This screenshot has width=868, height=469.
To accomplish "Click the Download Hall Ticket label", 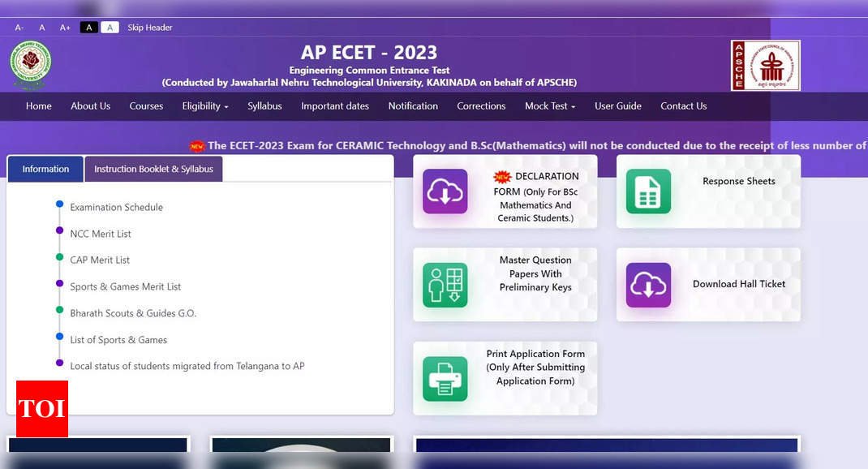I will pos(738,284).
